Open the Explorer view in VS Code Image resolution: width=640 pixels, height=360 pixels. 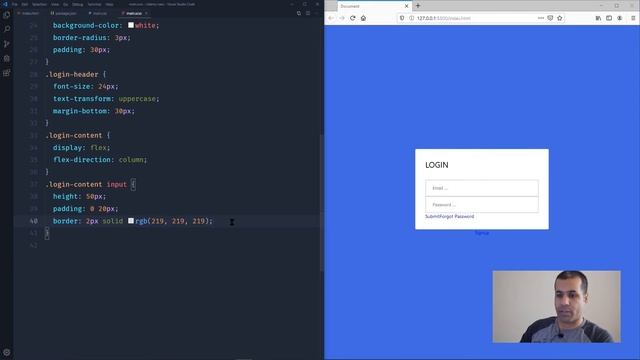(7, 15)
